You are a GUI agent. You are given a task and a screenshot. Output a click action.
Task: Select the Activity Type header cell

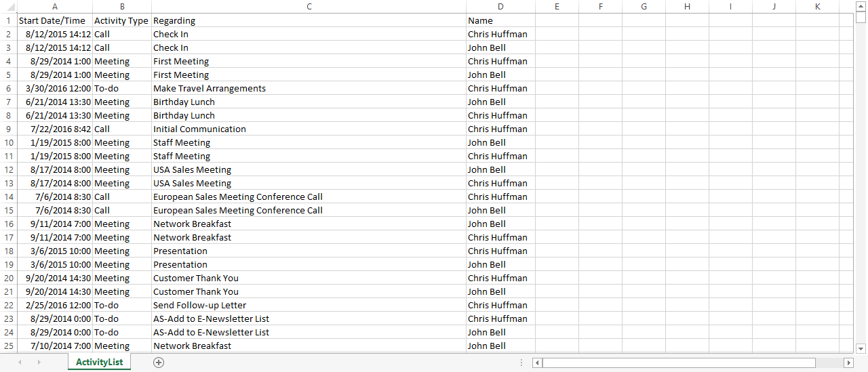(122, 20)
